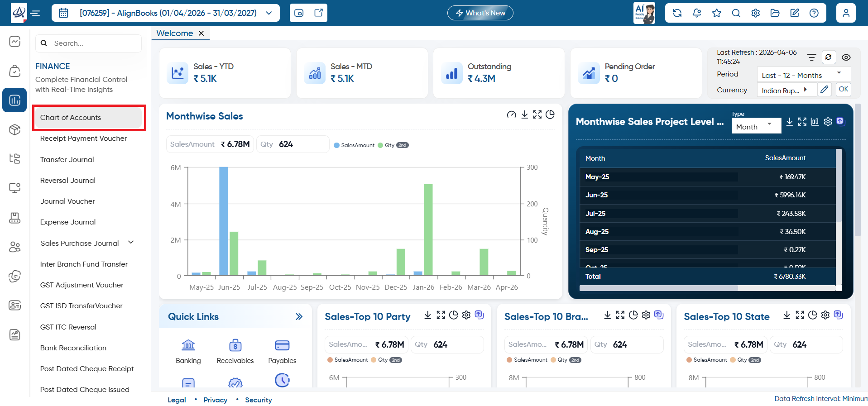Open the Privacy link in footer
The image size is (868, 406).
215,400
